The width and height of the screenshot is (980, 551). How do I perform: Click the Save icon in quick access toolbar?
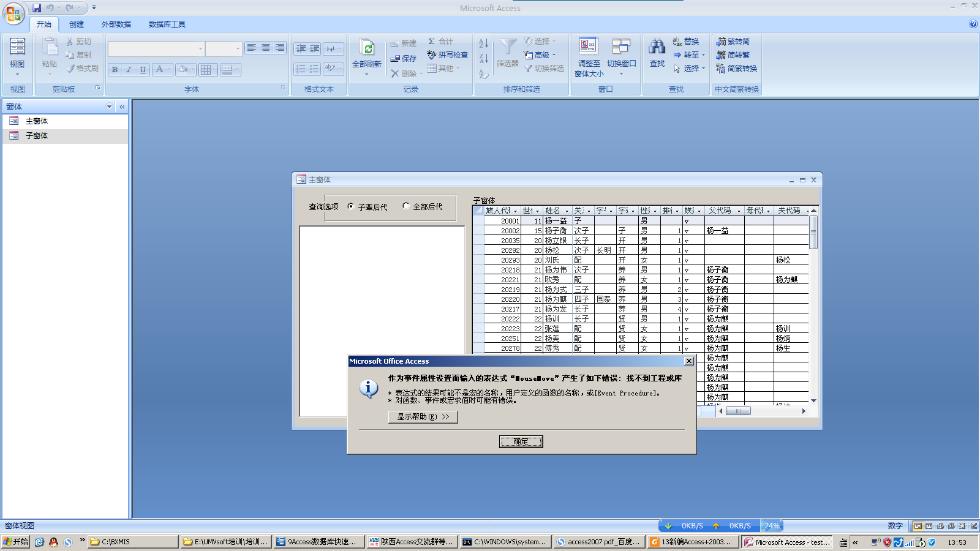click(x=37, y=8)
